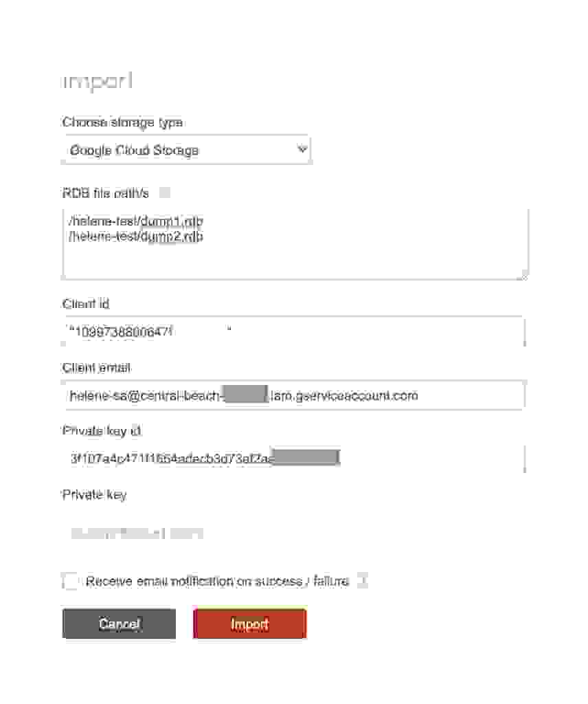The image size is (588, 704).
Task: Enable the email notification checkbox
Action: coord(71,582)
